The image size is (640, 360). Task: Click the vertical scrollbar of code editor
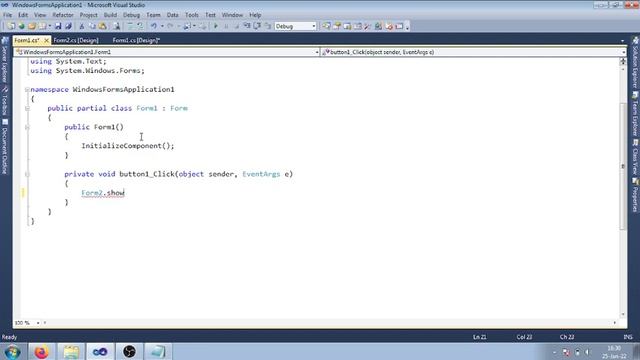[623, 165]
